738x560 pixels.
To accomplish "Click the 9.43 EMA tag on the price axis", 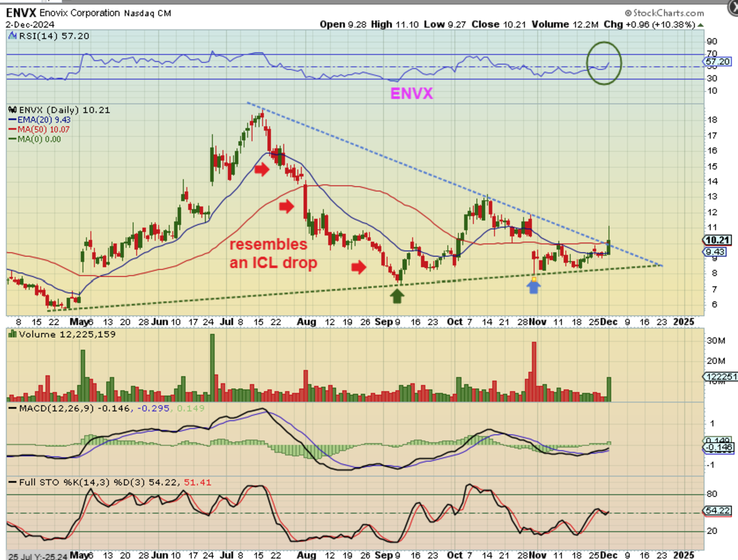I will click(716, 252).
